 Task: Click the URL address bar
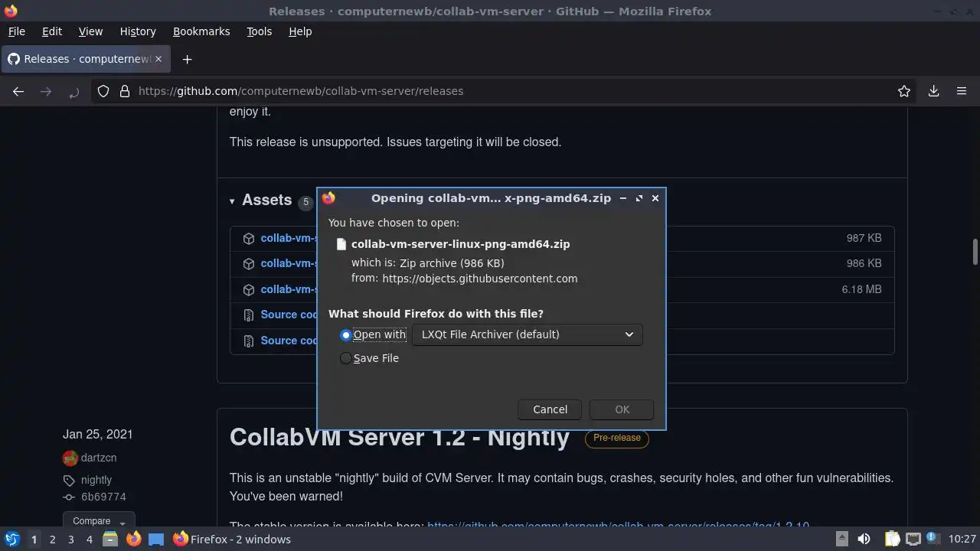[505, 91]
